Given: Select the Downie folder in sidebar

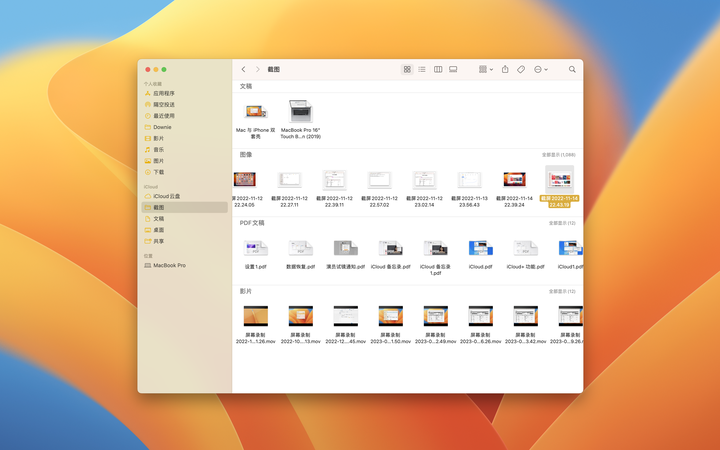Looking at the screenshot, I should coord(185,127).
